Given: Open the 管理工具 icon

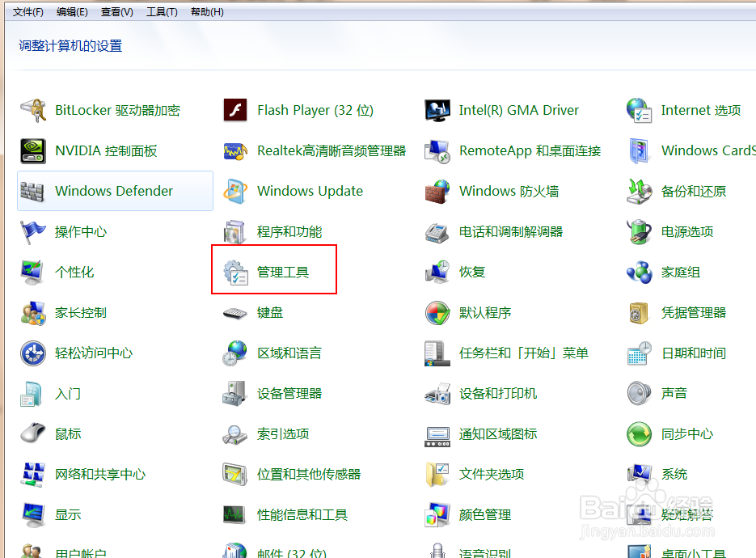Looking at the screenshot, I should coord(235,273).
